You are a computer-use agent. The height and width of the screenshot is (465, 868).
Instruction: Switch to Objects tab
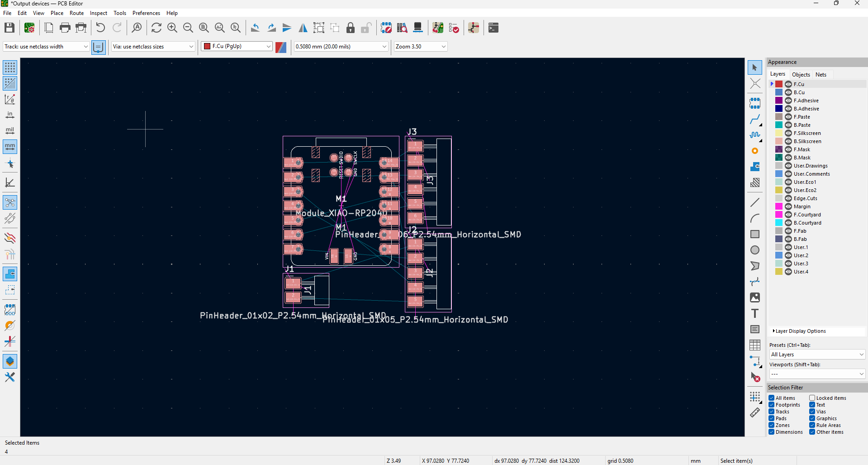(x=801, y=75)
